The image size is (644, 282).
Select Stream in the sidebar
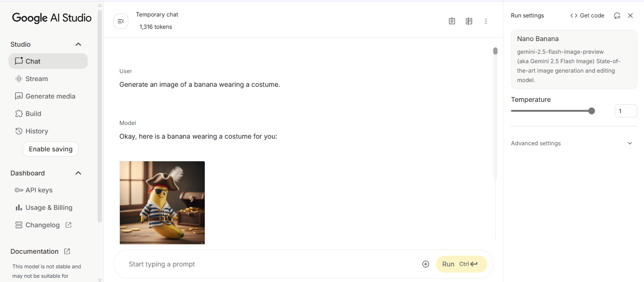click(x=36, y=79)
